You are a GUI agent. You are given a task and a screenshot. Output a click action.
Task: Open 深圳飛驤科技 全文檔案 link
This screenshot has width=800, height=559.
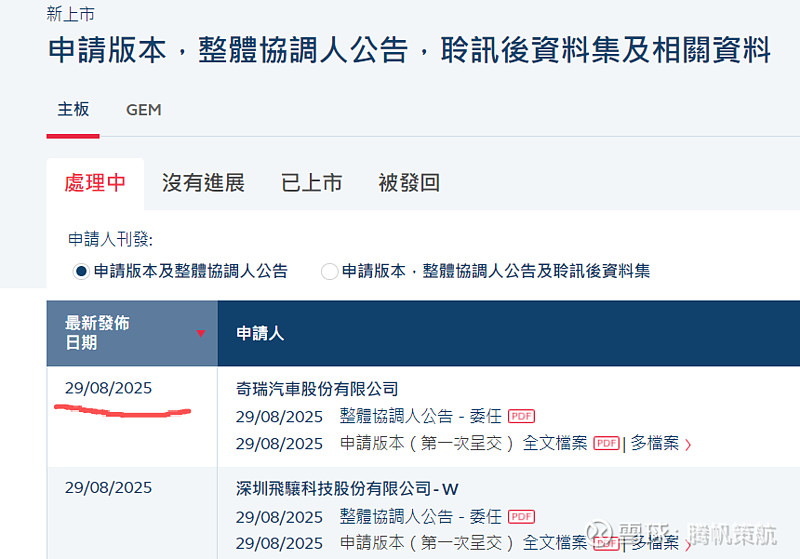tap(555, 543)
